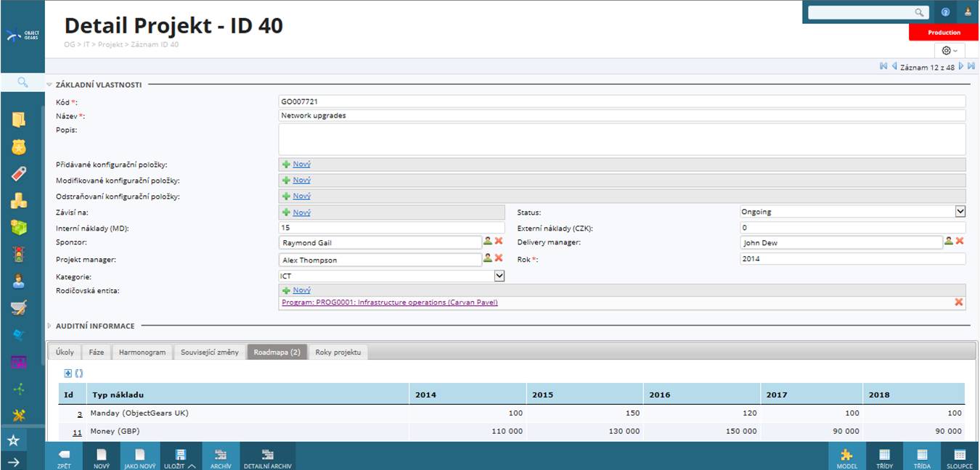The height and width of the screenshot is (470, 980).
Task: Collapse the Základní vlastnosti section
Action: coord(49,85)
